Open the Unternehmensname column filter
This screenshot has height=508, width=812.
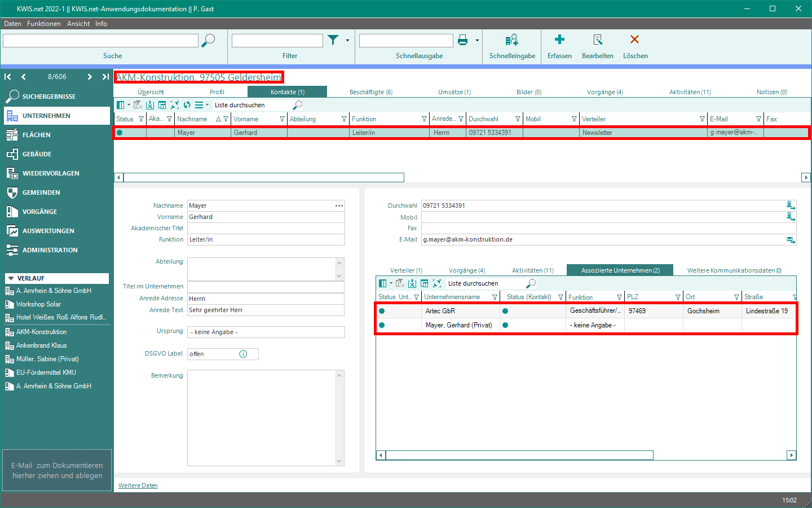coord(495,297)
